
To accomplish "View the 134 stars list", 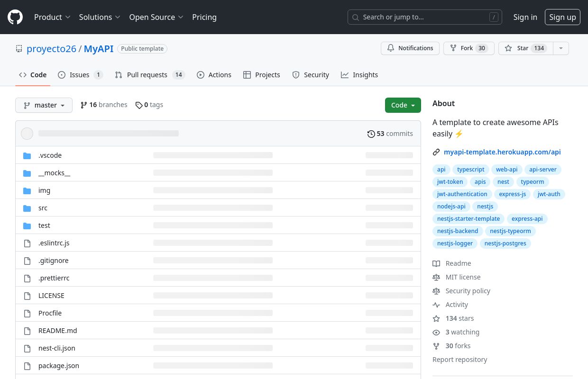I will click(453, 318).
